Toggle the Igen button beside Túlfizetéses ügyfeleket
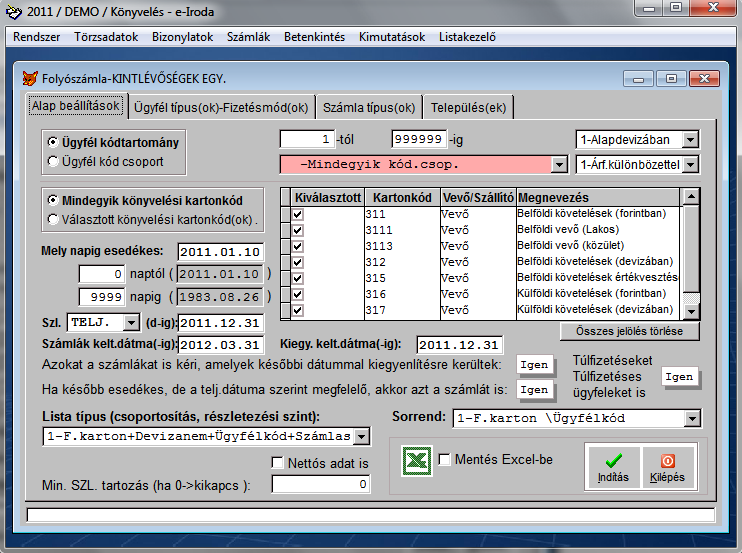Viewport: 742px width, 553px height. [678, 376]
